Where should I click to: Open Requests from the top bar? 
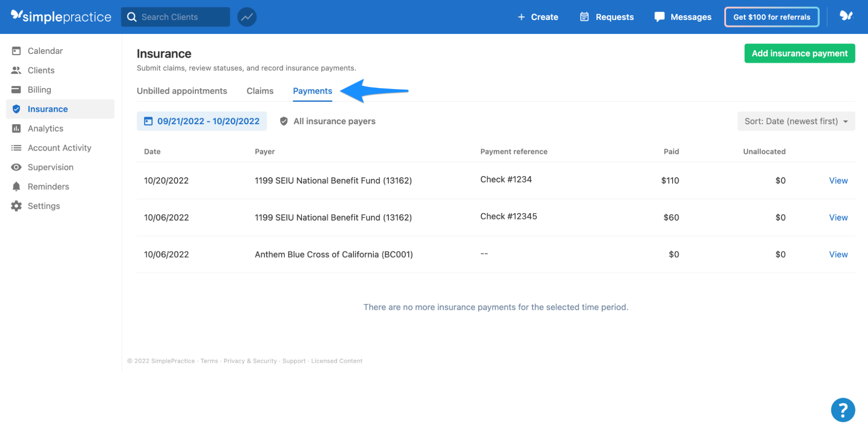click(x=607, y=17)
